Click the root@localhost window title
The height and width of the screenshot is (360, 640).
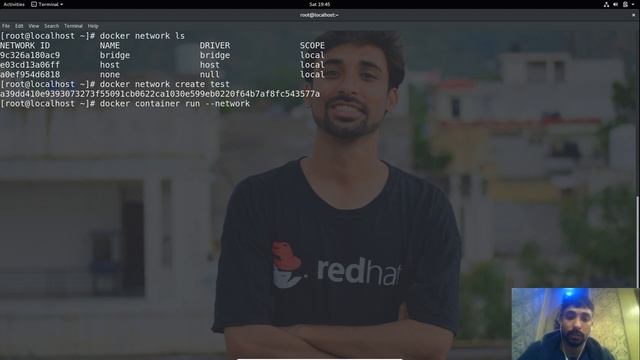[319, 15]
